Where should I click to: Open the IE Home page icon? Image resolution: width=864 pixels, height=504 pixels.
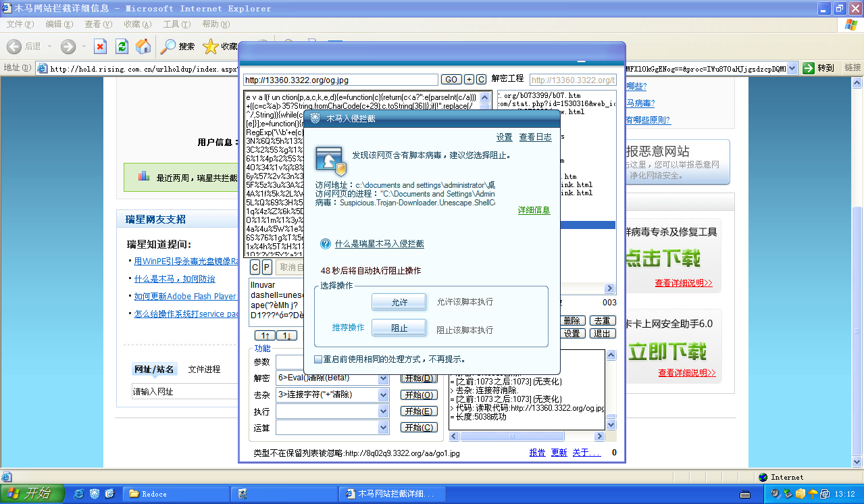point(143,47)
